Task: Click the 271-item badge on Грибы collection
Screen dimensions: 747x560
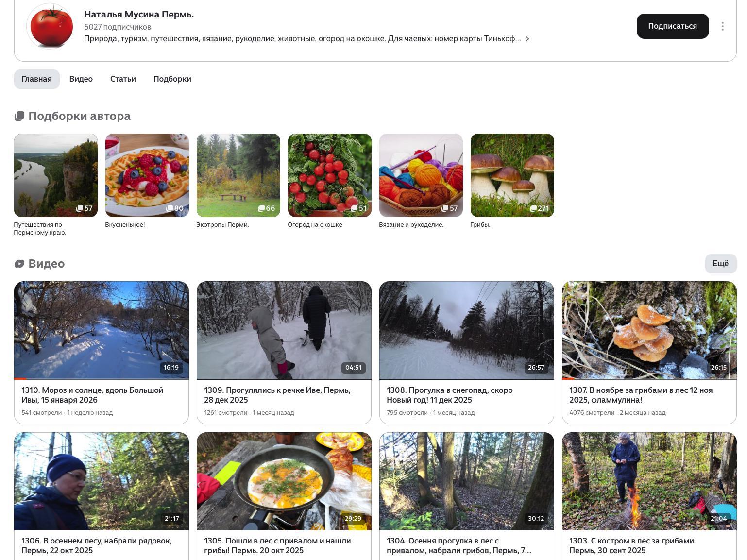Action: click(x=539, y=208)
